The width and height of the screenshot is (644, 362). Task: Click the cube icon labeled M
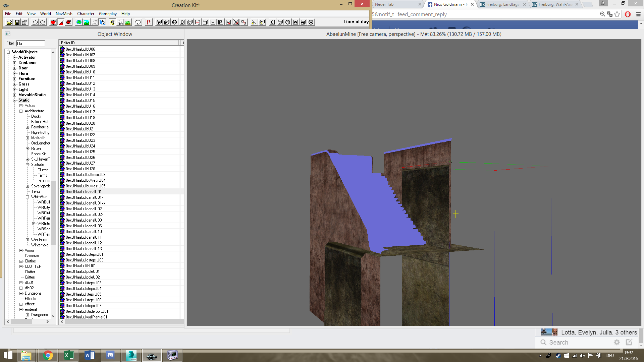pos(167,22)
